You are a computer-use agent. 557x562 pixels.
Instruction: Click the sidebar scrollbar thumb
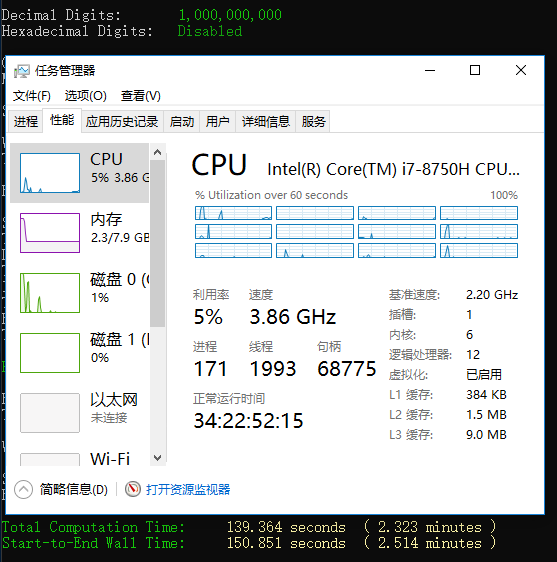point(157,244)
